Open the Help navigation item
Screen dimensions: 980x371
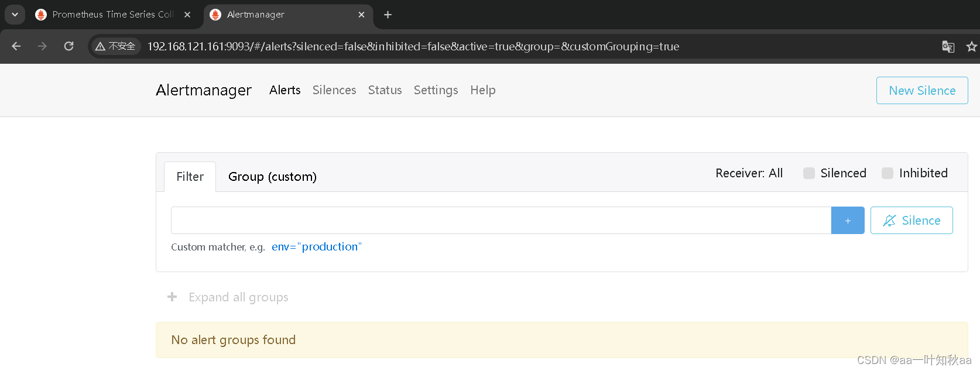483,90
